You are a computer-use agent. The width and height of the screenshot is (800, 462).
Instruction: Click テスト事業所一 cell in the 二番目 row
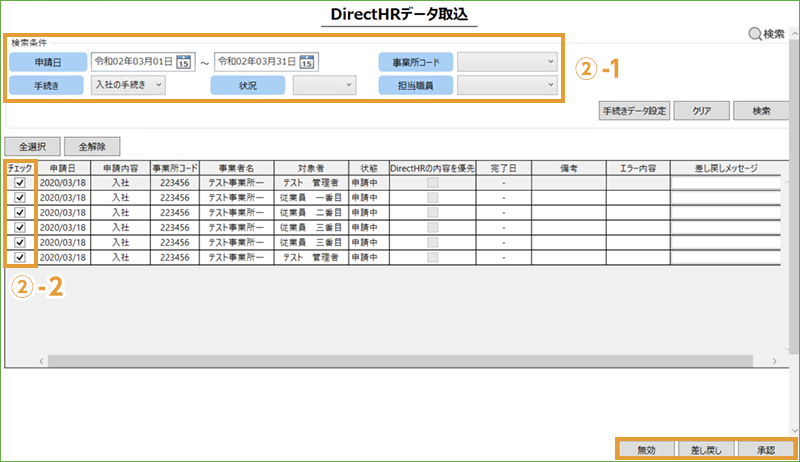pos(236,212)
